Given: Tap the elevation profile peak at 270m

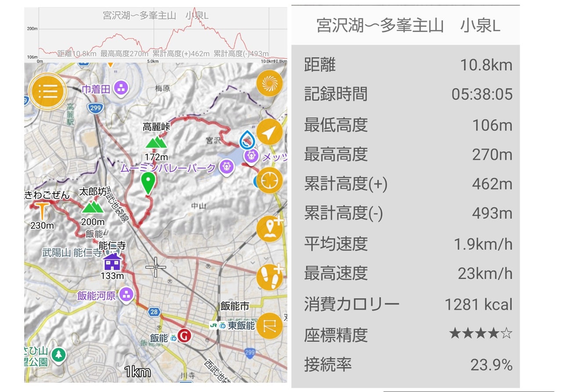Looking at the screenshot, I should pyautogui.click(x=194, y=10).
